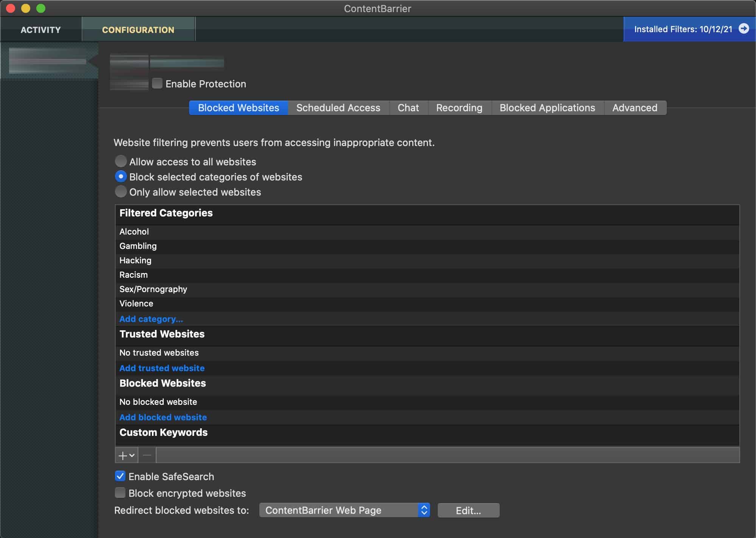Click the No blocked website row
Screen dimensions: 756x538
(427, 402)
